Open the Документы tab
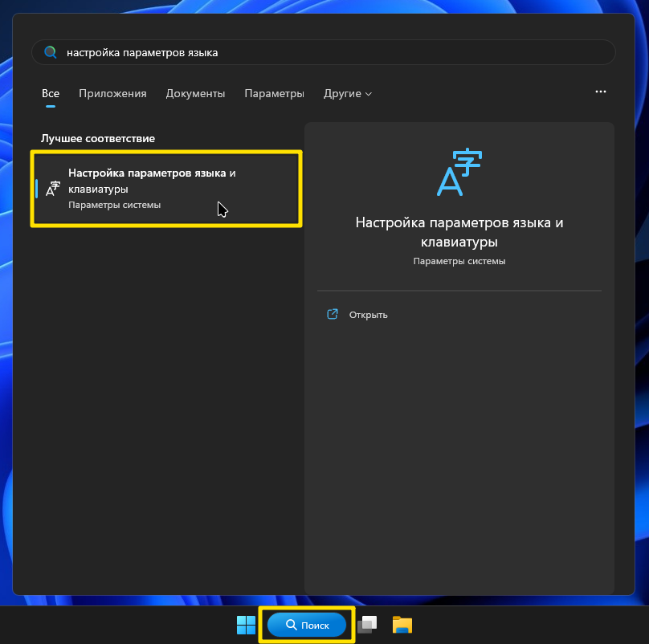Screen dimensions: 649x644 tap(195, 93)
